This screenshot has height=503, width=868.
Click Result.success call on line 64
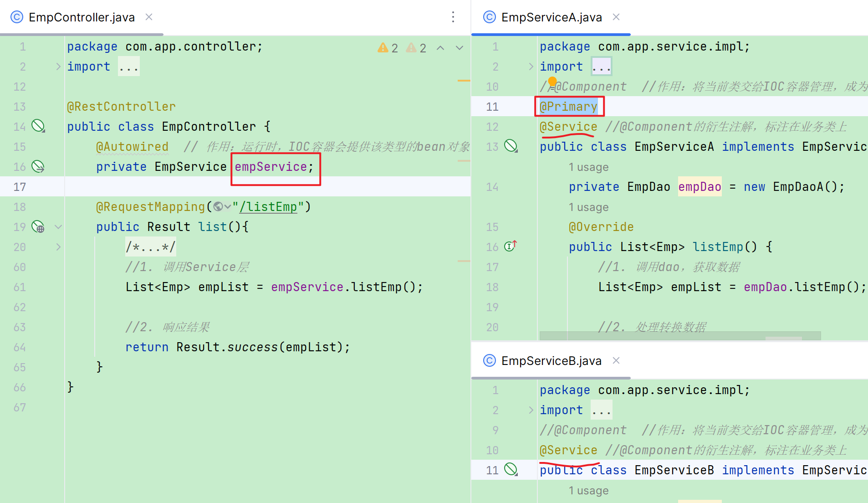pos(263,347)
